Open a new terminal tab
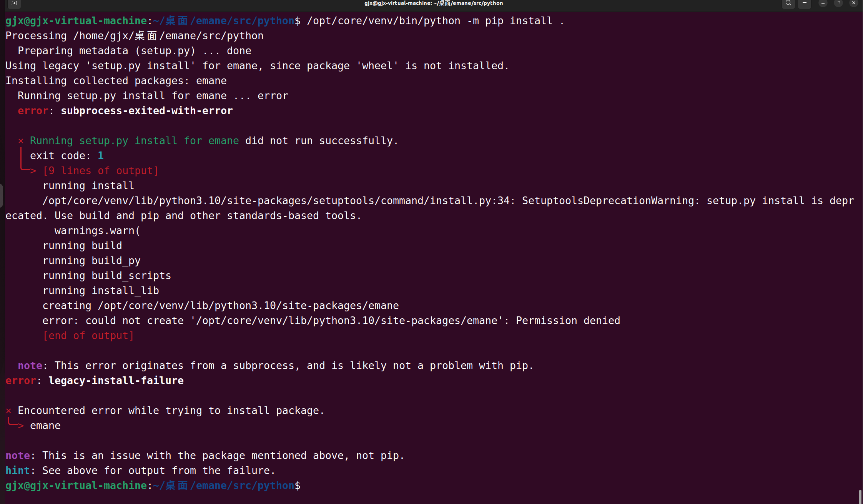This screenshot has width=863, height=504. point(14,4)
